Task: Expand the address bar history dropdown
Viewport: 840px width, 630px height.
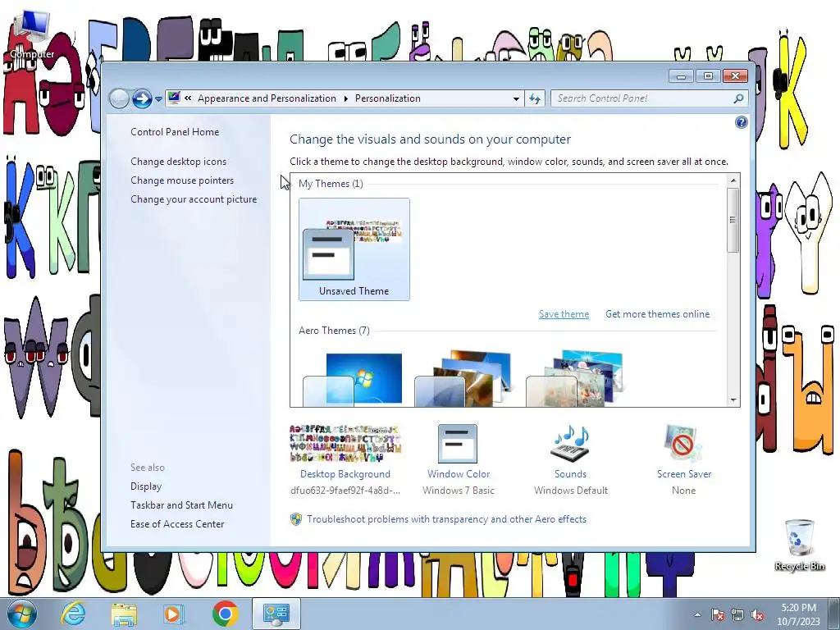Action: coord(516,98)
